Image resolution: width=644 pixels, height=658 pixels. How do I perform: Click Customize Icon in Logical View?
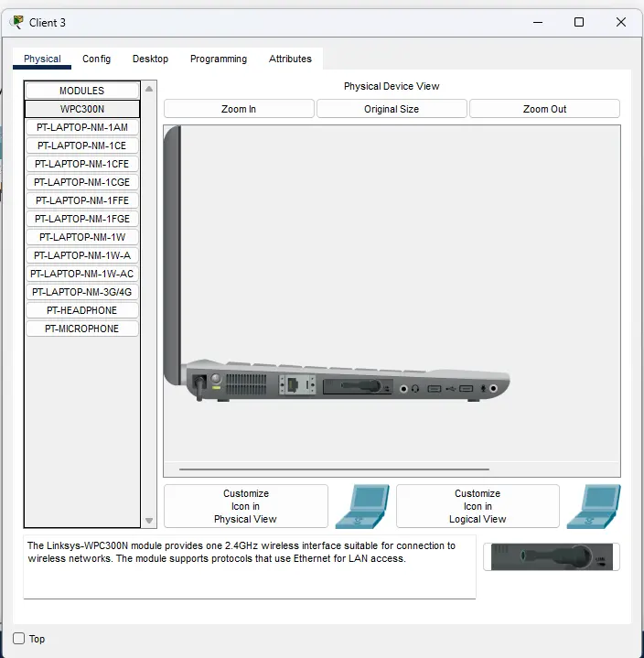point(478,506)
